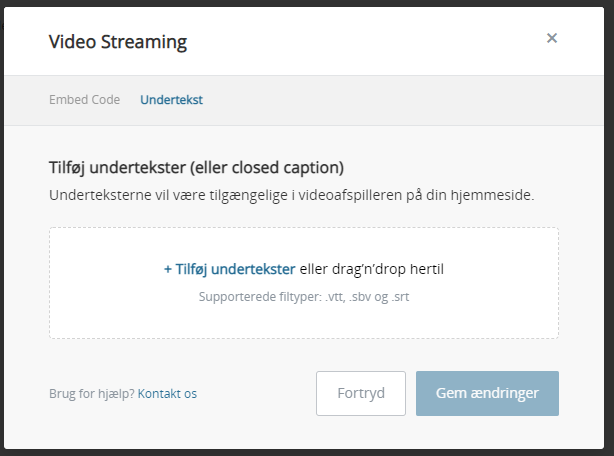Close the Video Streaming dialog
The height and width of the screenshot is (456, 614).
(x=551, y=39)
